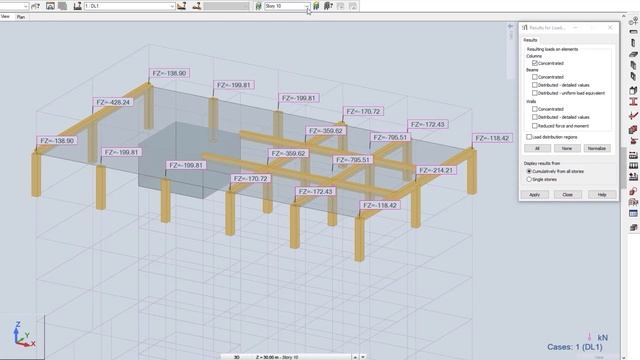
Task: Click the FZ=-428.24 label
Action: click(113, 102)
